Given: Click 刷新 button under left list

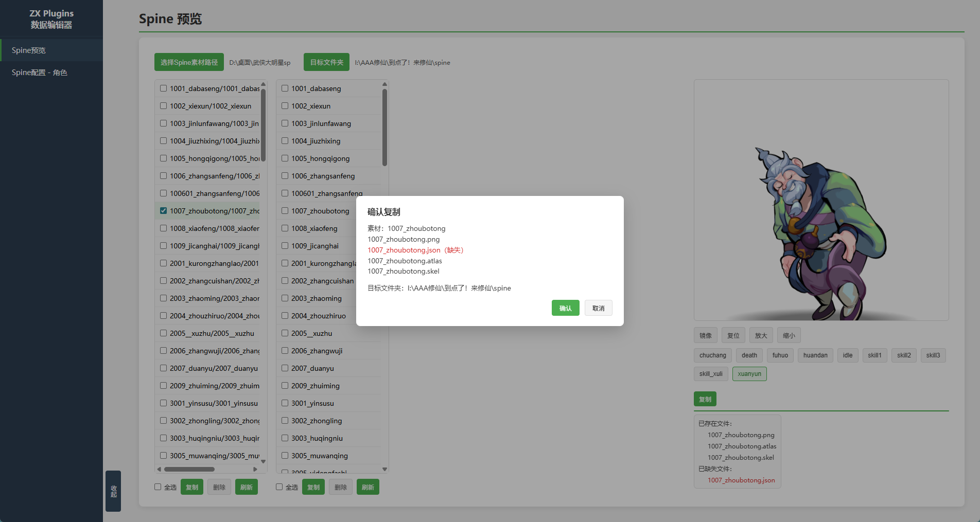Looking at the screenshot, I should click(247, 487).
